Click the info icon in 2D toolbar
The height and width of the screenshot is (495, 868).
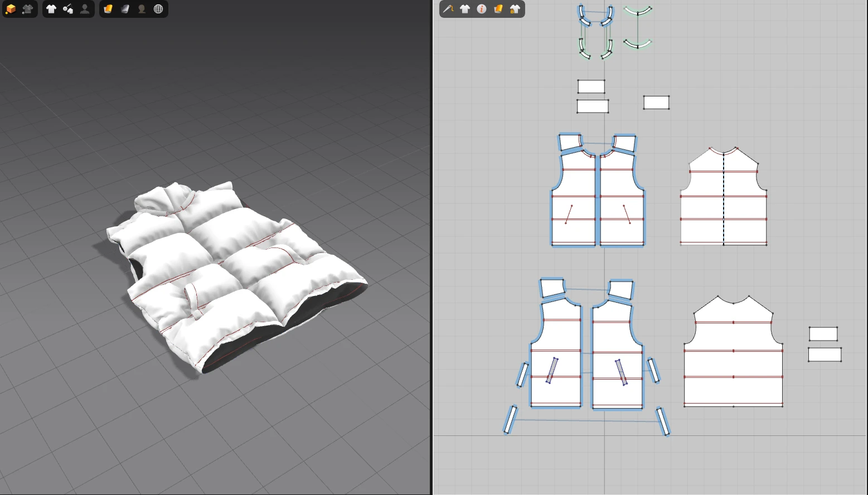coord(482,9)
